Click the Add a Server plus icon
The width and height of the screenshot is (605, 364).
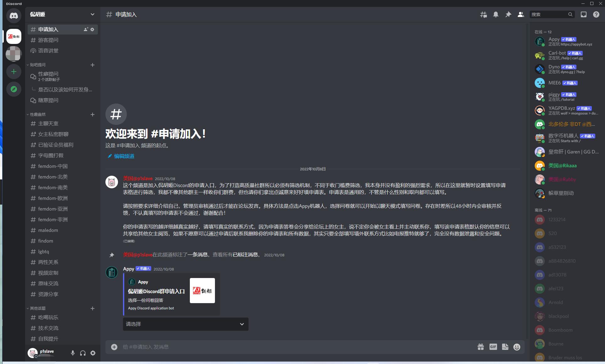point(14,72)
